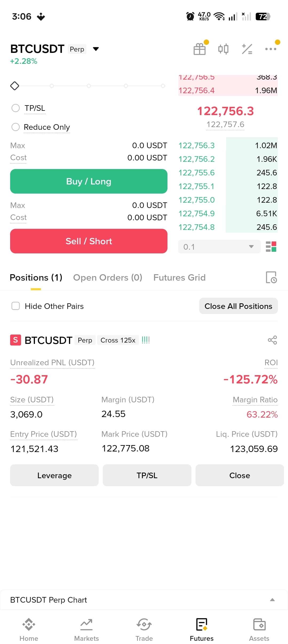
Task: Tap the Buy / Long button
Action: [x=89, y=181]
